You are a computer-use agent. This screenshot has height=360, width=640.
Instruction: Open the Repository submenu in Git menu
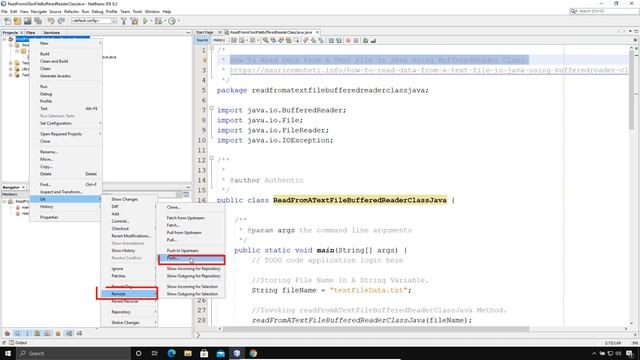pos(129,312)
